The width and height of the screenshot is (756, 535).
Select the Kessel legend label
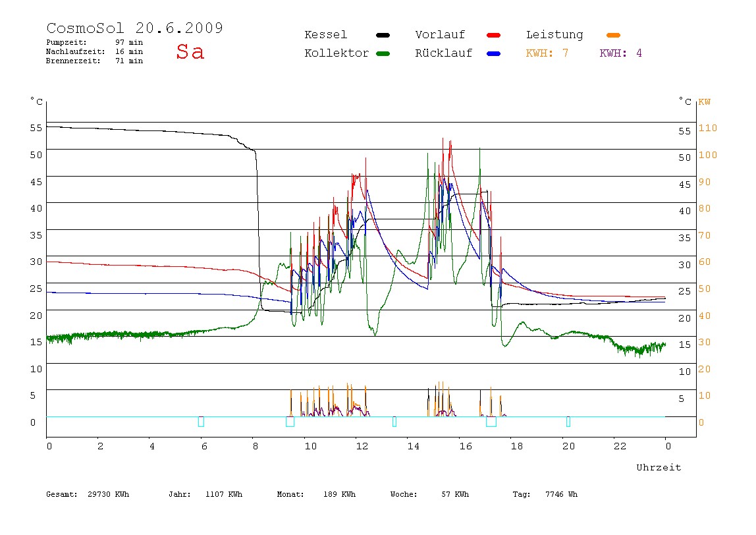(x=325, y=35)
